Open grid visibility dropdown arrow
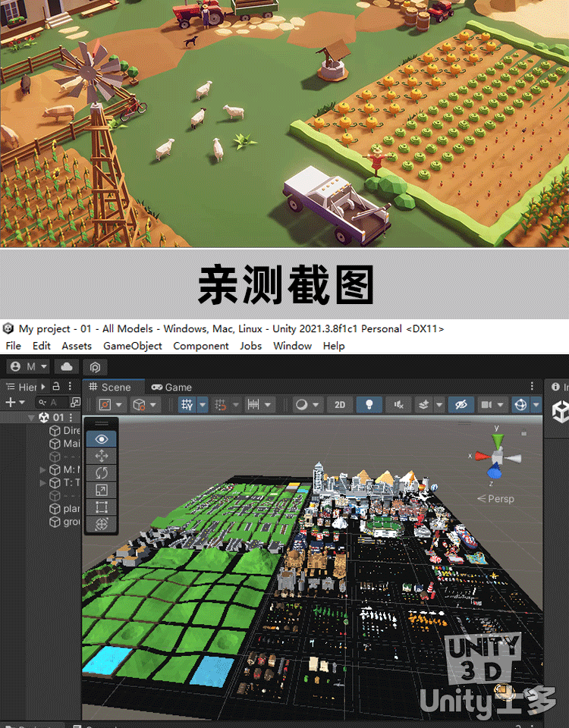This screenshot has width=569, height=728. (x=203, y=405)
